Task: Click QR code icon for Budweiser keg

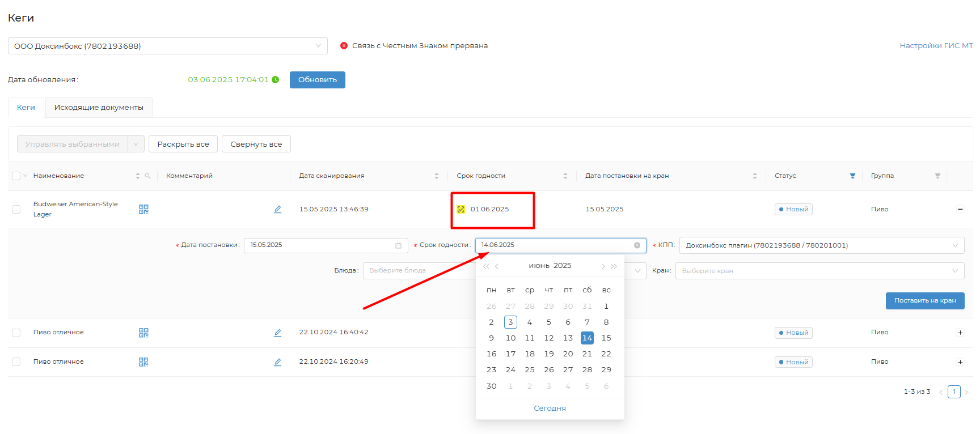Action: [x=143, y=209]
